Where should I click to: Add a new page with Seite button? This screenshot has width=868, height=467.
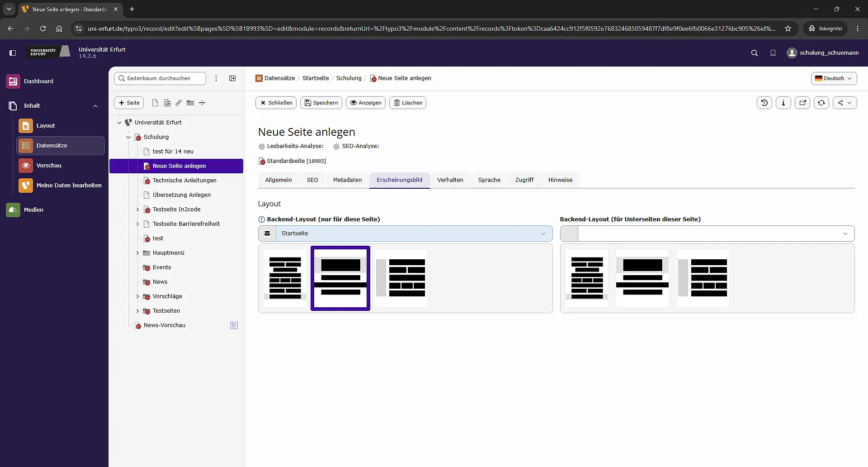[129, 103]
